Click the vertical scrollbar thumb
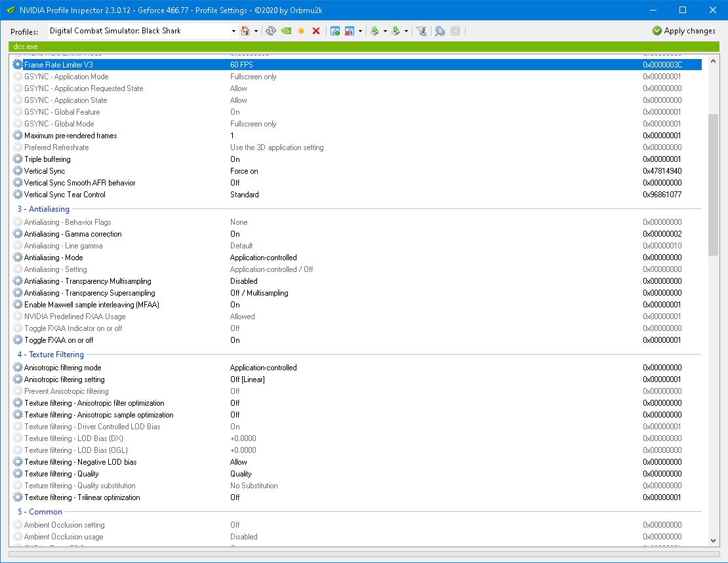The height and width of the screenshot is (563, 728). point(713,184)
